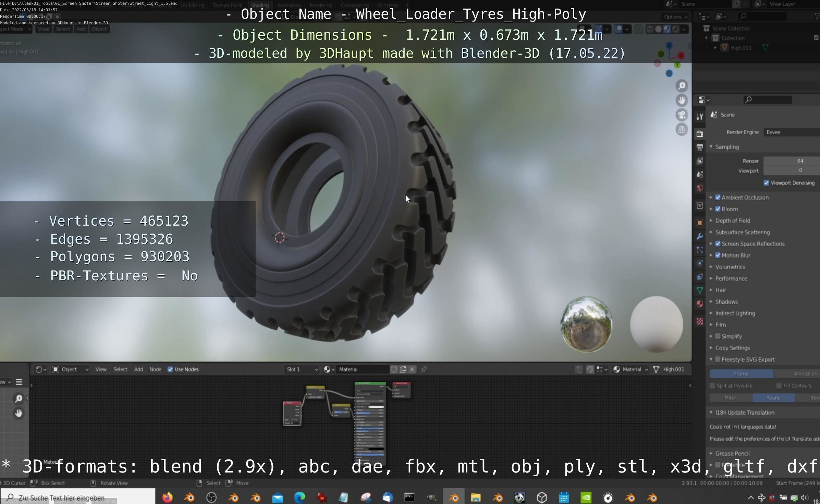Select the Animation button

tap(797, 374)
